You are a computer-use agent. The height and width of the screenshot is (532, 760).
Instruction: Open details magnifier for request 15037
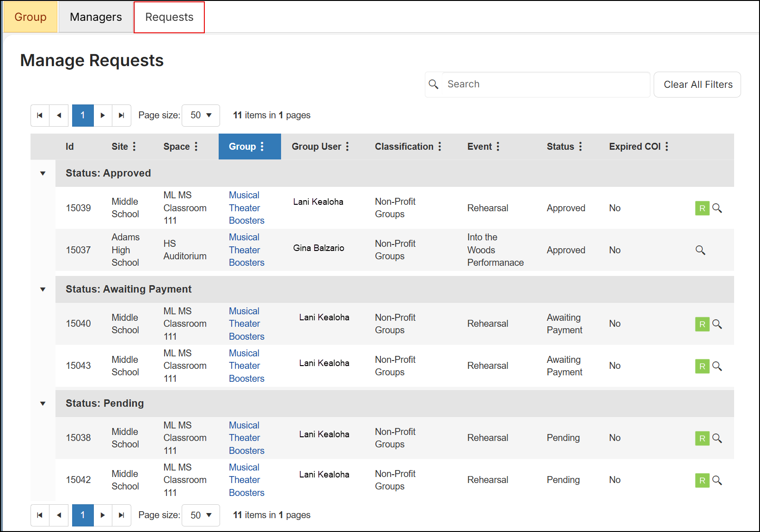tap(700, 250)
